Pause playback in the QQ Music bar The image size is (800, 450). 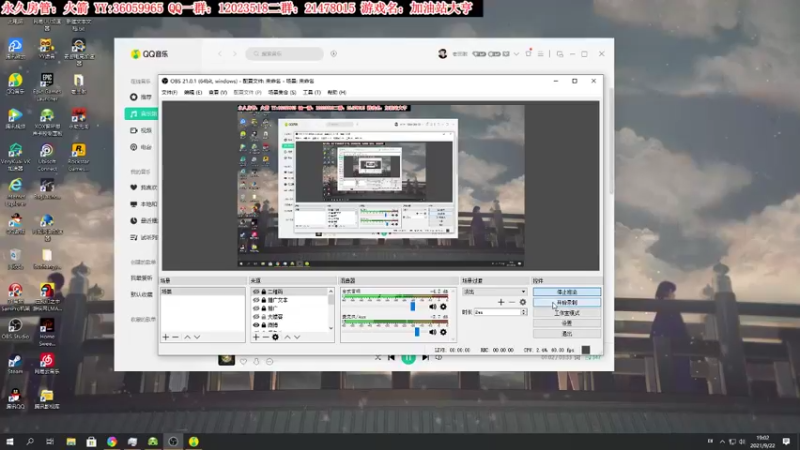coord(408,358)
